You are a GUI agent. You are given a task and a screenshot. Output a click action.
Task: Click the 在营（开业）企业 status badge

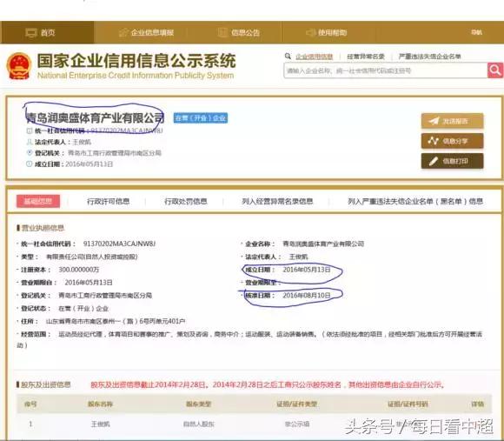point(201,118)
